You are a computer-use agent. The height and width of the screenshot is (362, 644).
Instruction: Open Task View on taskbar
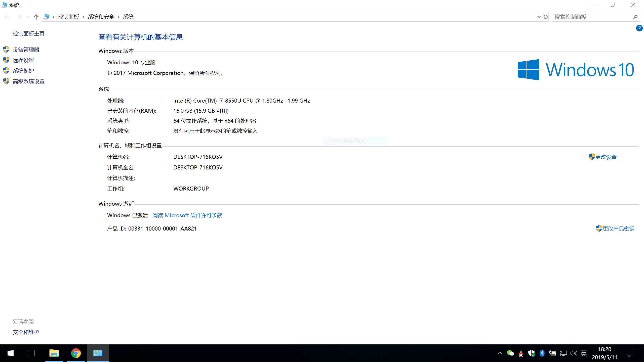(x=31, y=353)
